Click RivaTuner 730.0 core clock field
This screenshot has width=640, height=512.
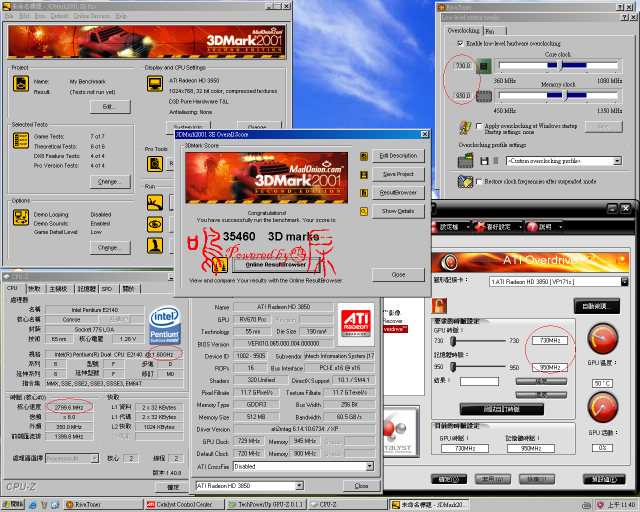click(463, 66)
